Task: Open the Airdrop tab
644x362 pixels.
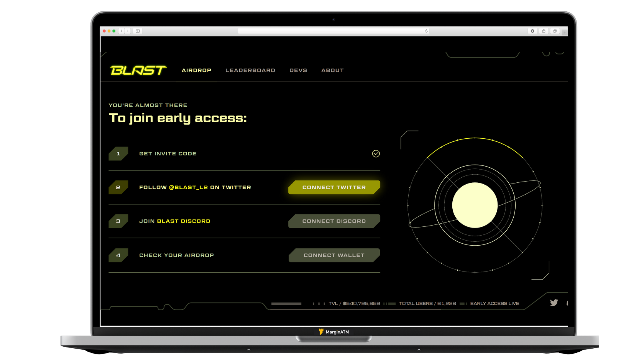Action: (x=197, y=70)
